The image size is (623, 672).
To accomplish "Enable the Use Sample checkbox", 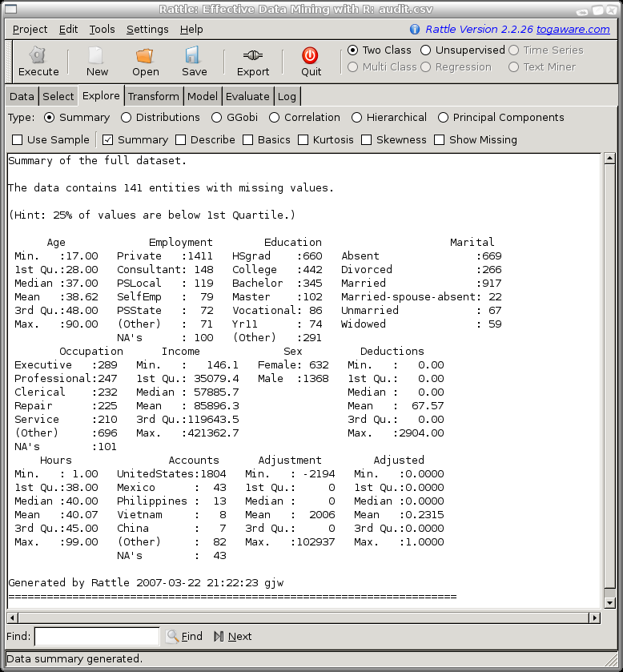I will (17, 139).
